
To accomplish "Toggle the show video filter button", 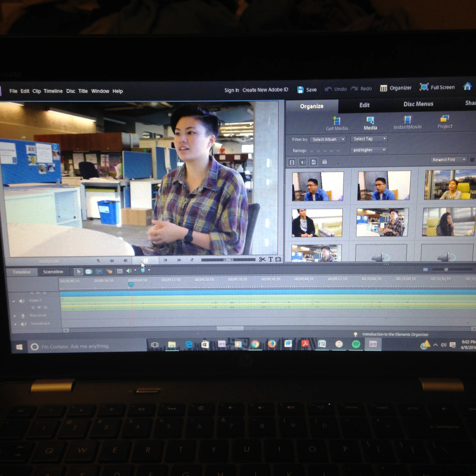I will 292,162.
